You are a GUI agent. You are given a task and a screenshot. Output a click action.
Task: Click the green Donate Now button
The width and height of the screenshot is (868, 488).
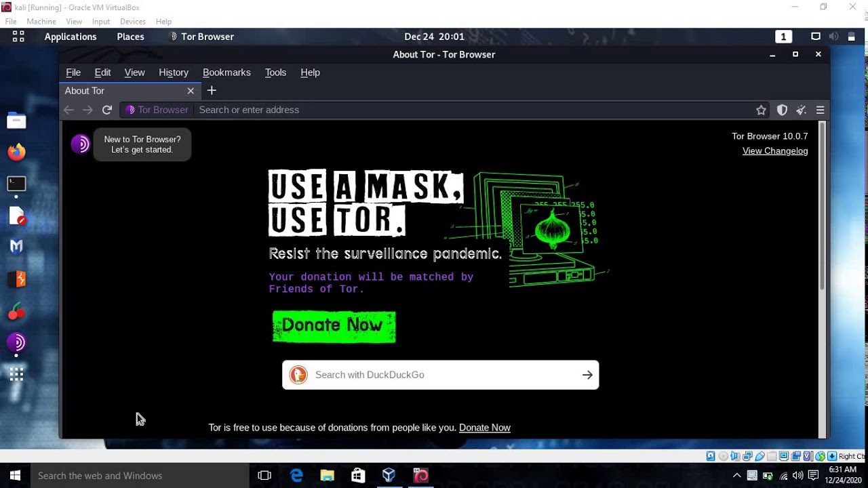pos(334,326)
